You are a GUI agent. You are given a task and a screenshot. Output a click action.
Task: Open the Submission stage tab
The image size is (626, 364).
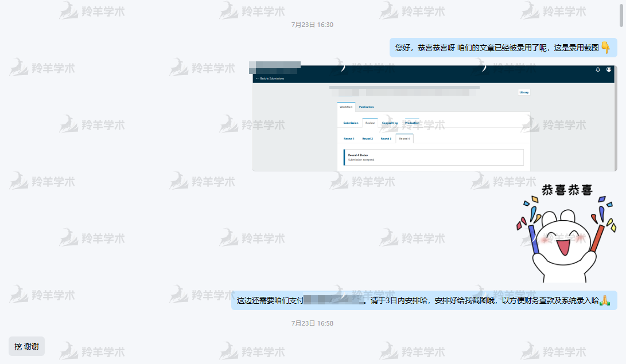(x=351, y=123)
